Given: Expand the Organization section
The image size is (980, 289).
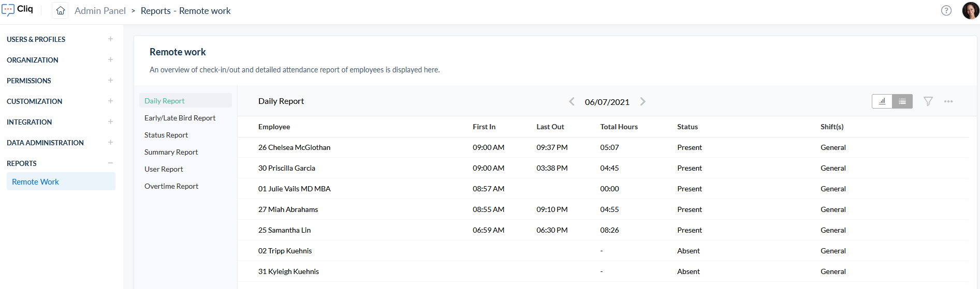Looking at the screenshot, I should 110,59.
